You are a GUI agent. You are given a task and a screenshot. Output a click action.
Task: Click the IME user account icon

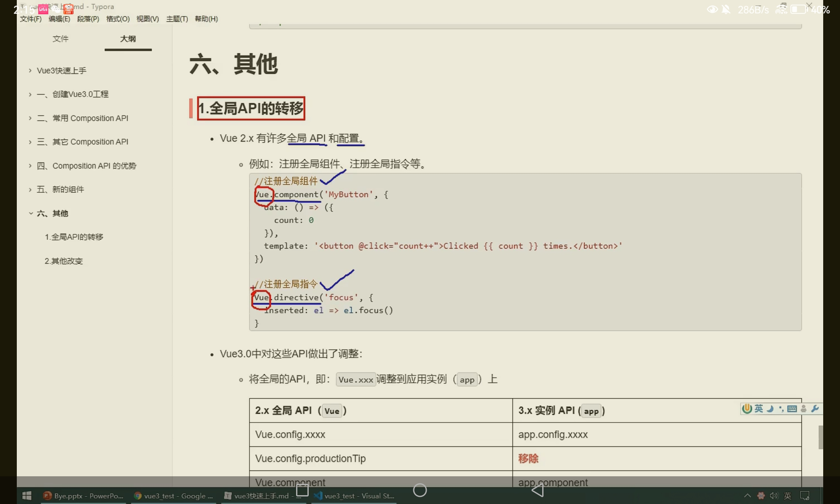[x=803, y=409]
